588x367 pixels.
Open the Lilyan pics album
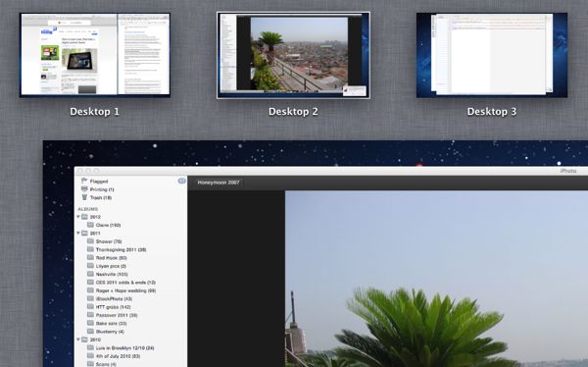pyautogui.click(x=111, y=266)
